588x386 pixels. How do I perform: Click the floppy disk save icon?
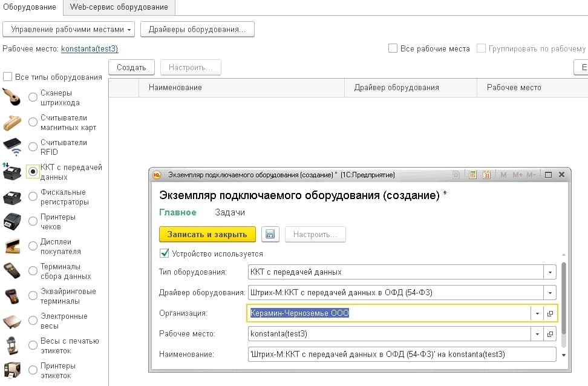pyautogui.click(x=270, y=235)
